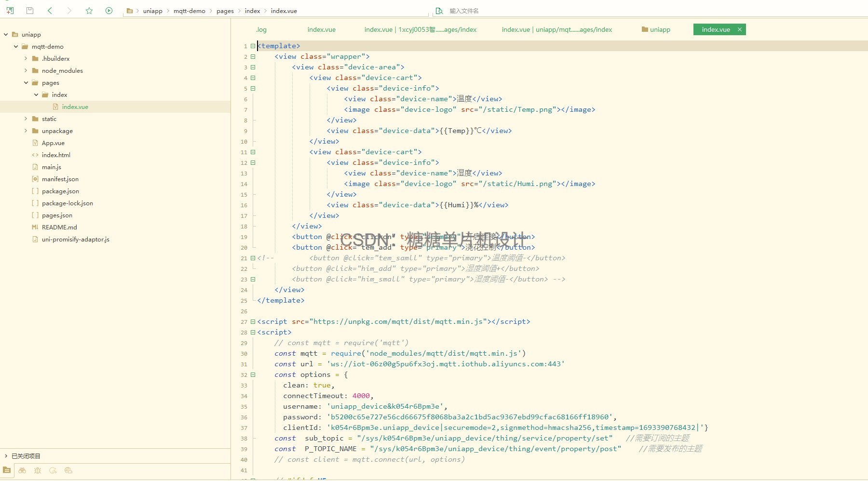Go forward using the right arrow icon
Viewport: 868px width, 481px height.
(x=69, y=10)
